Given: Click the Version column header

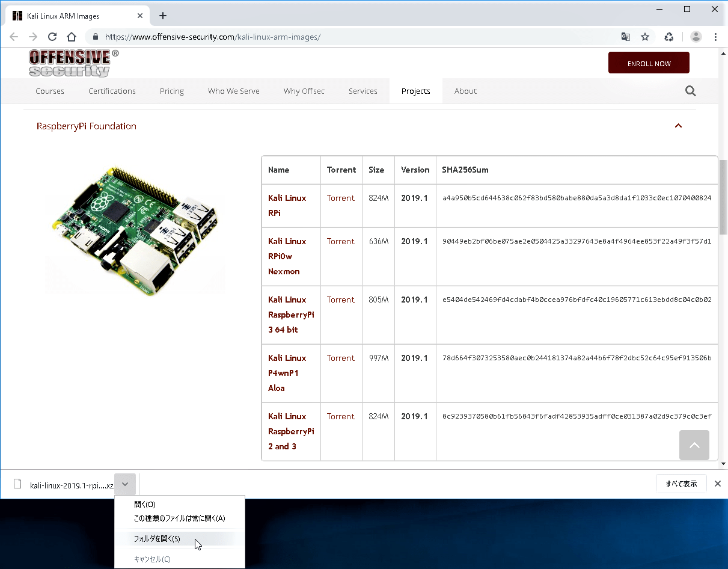Looking at the screenshot, I should (415, 170).
